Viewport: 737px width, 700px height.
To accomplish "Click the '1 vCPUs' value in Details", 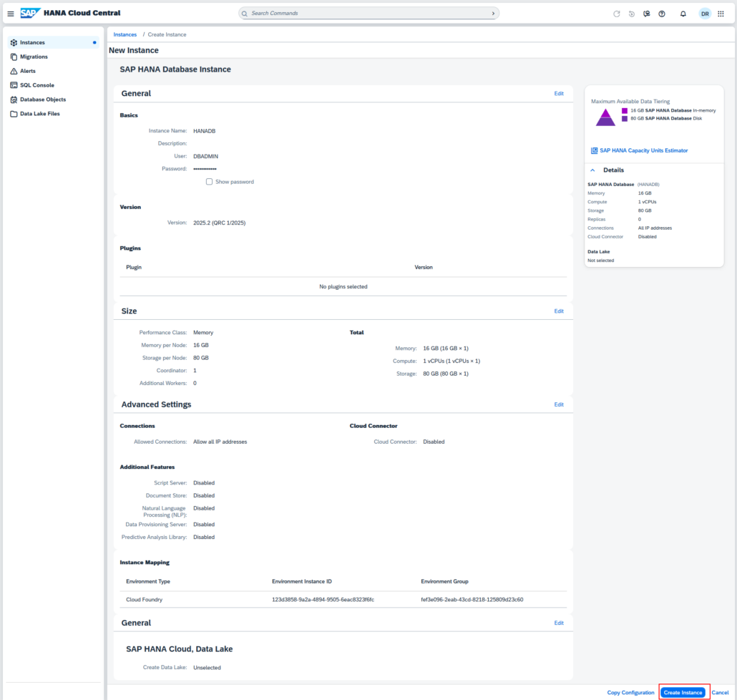I will click(648, 202).
